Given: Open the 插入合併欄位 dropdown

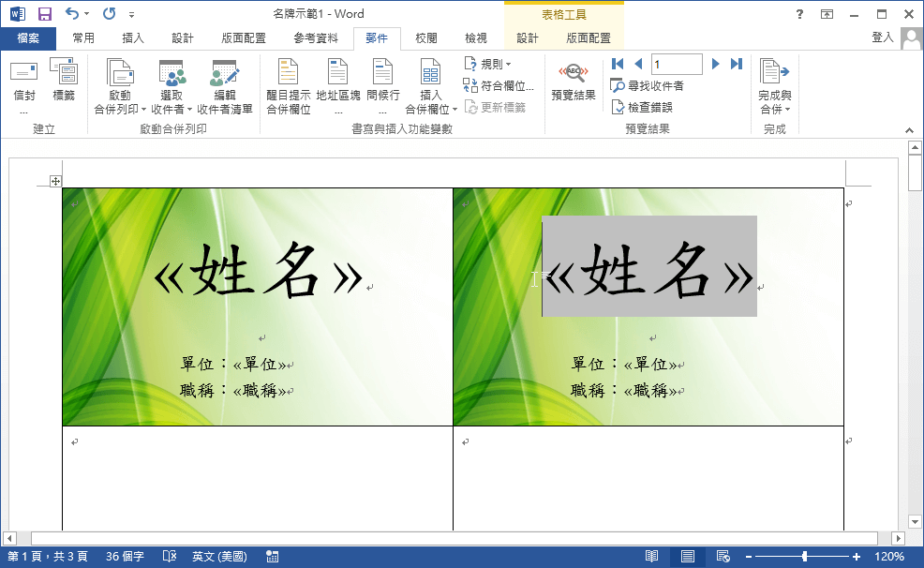Looking at the screenshot, I should [x=430, y=82].
